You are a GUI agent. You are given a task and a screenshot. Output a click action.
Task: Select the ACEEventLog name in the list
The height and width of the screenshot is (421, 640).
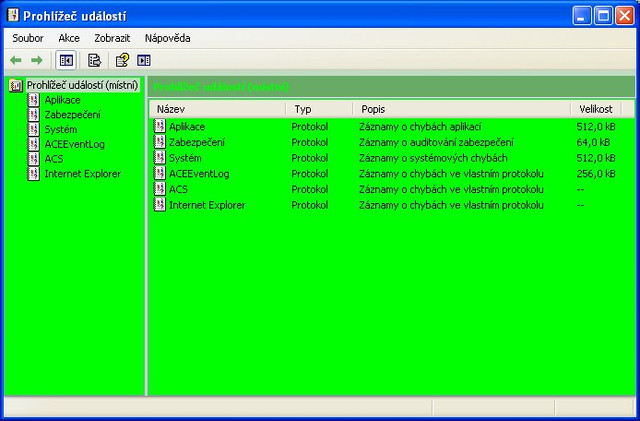pos(199,174)
